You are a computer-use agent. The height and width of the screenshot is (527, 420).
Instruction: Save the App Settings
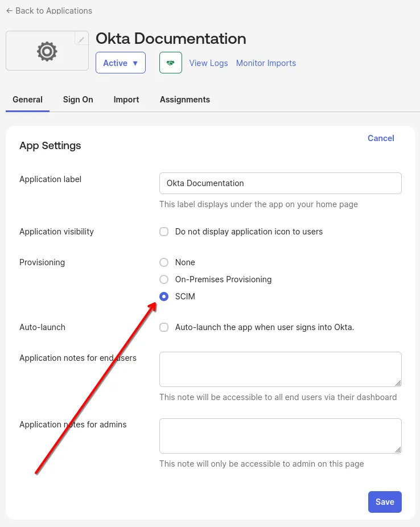coord(385,502)
